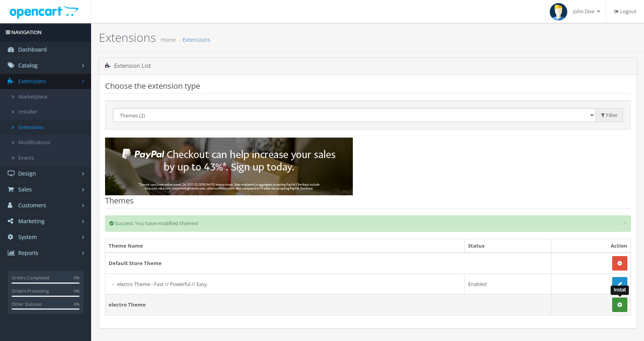
Task: Expand the Customers menu chevron
Action: click(x=83, y=205)
